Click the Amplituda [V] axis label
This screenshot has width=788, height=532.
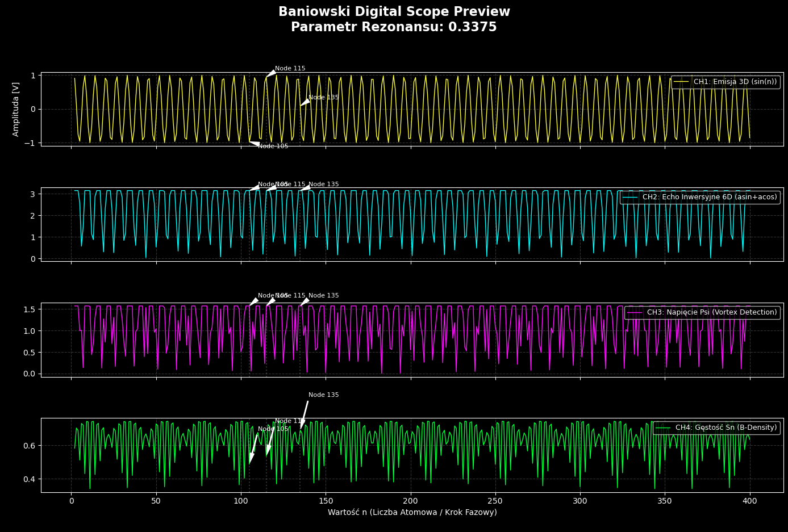(16, 109)
